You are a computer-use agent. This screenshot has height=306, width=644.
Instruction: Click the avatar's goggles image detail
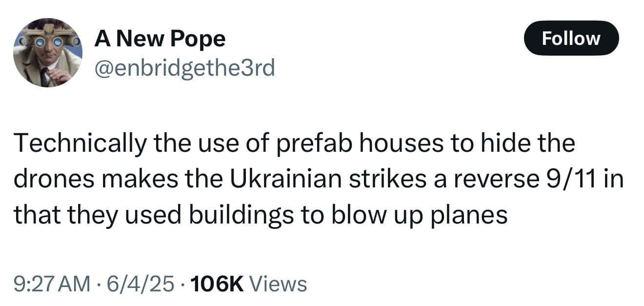click(49, 41)
